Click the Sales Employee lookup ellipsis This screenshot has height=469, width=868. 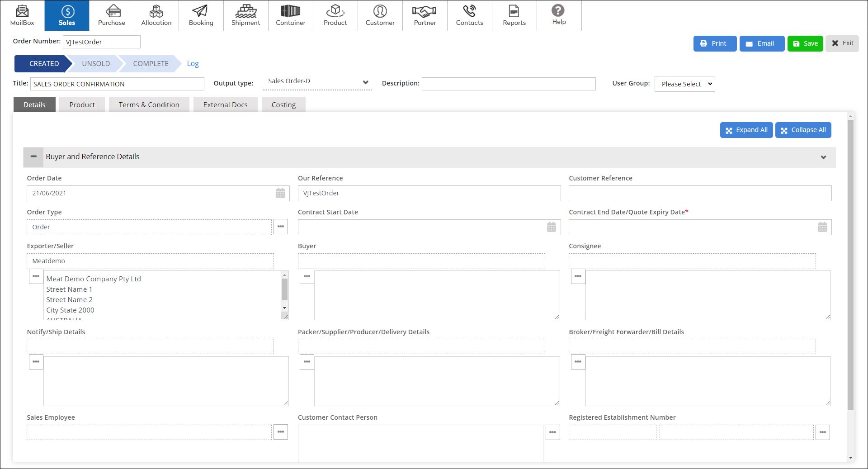(281, 432)
